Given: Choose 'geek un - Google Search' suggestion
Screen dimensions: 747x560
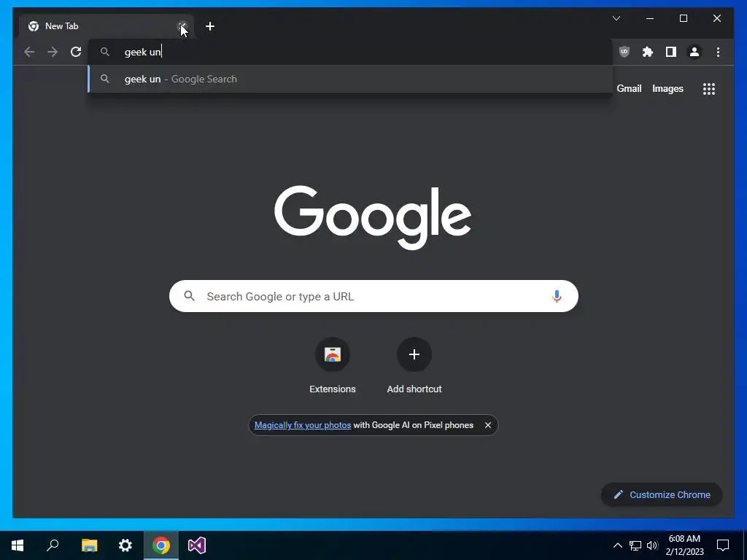Looking at the screenshot, I should point(350,79).
